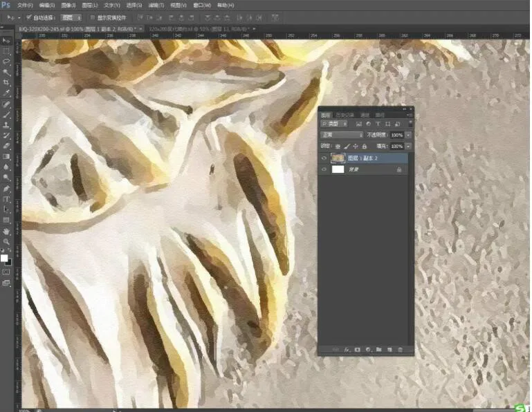
Task: Select the Rectangular Marquee tool
Action: click(x=6, y=52)
